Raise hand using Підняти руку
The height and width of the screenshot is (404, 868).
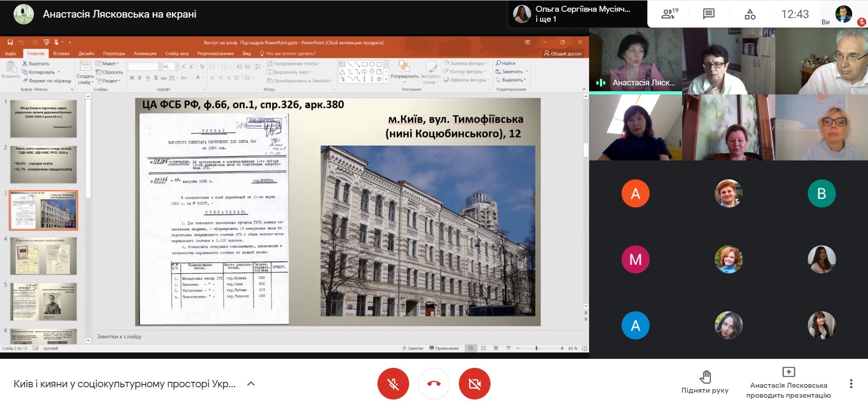tap(705, 382)
